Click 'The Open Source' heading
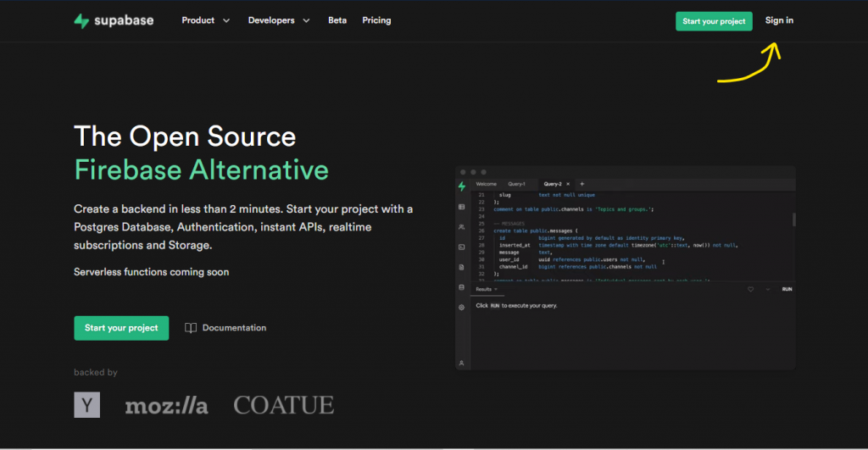This screenshot has width=868, height=450. coord(185,136)
